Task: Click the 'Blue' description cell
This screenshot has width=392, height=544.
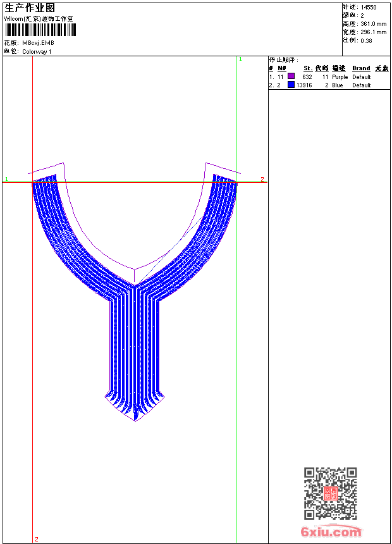Action: click(x=338, y=85)
